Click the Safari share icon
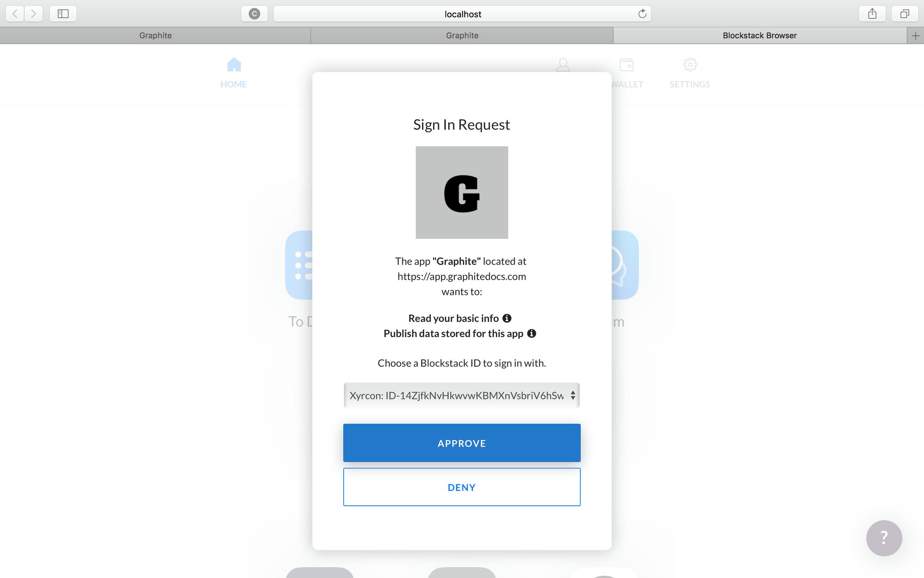 [872, 14]
